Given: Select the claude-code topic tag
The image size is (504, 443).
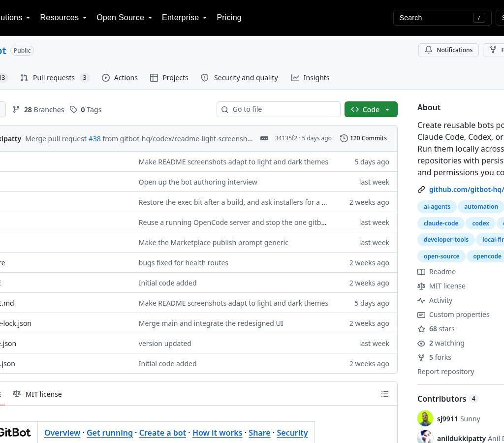Looking at the screenshot, I should [x=441, y=223].
